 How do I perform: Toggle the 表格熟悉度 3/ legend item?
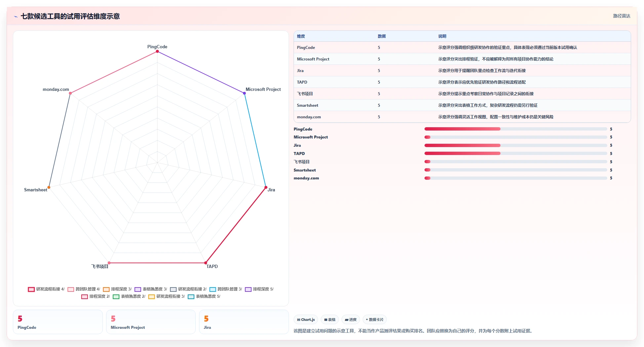151,289
